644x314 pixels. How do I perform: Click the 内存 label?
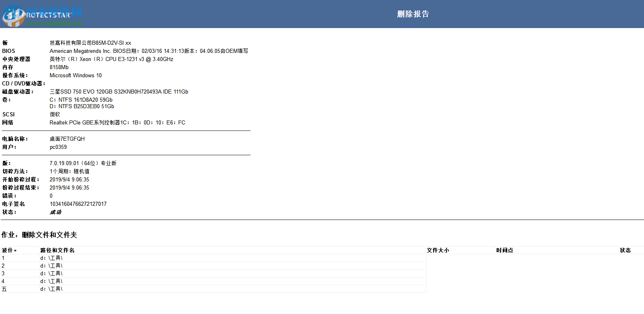8,67
